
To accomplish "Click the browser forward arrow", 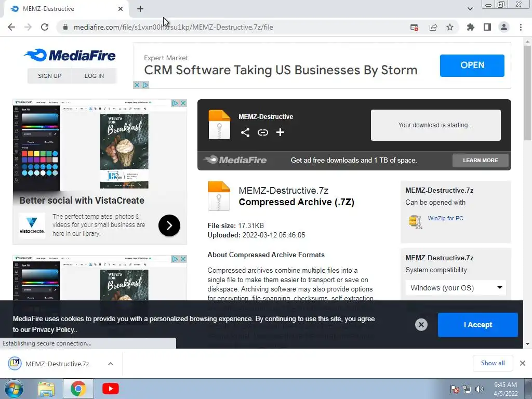I will [28, 27].
